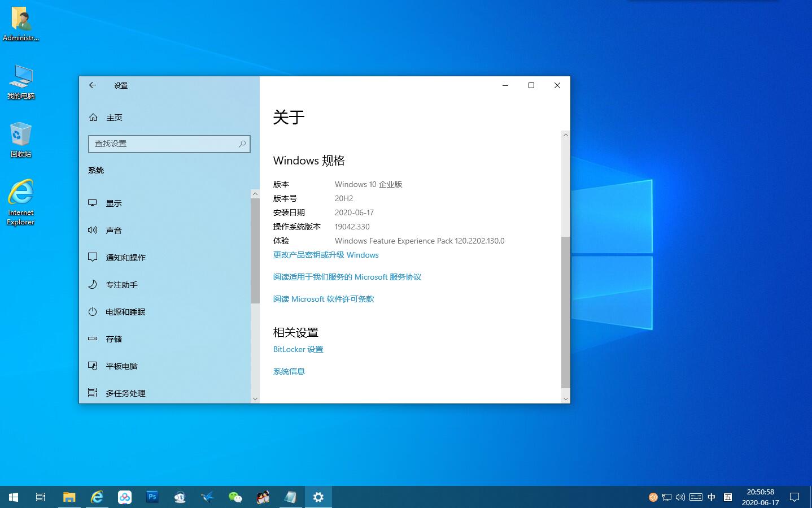
Task: Click the About page scrollbar thumb
Action: (x=566, y=312)
